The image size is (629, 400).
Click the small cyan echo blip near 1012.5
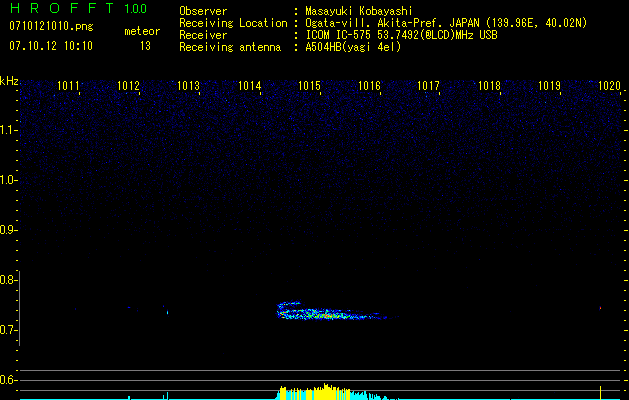coord(167,312)
